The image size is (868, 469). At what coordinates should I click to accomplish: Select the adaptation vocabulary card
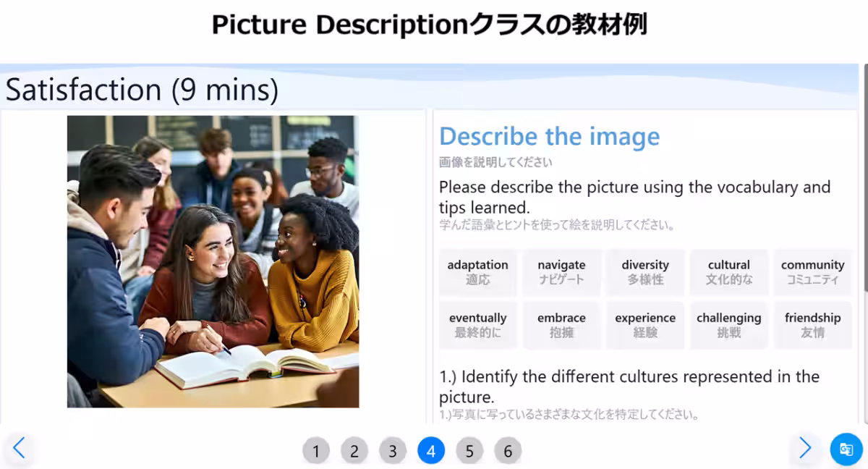pos(477,272)
